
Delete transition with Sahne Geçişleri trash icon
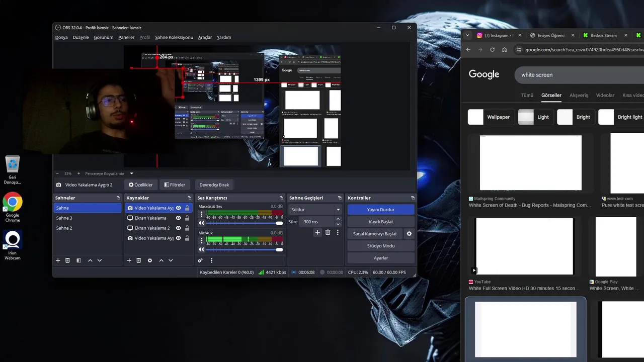click(x=328, y=232)
